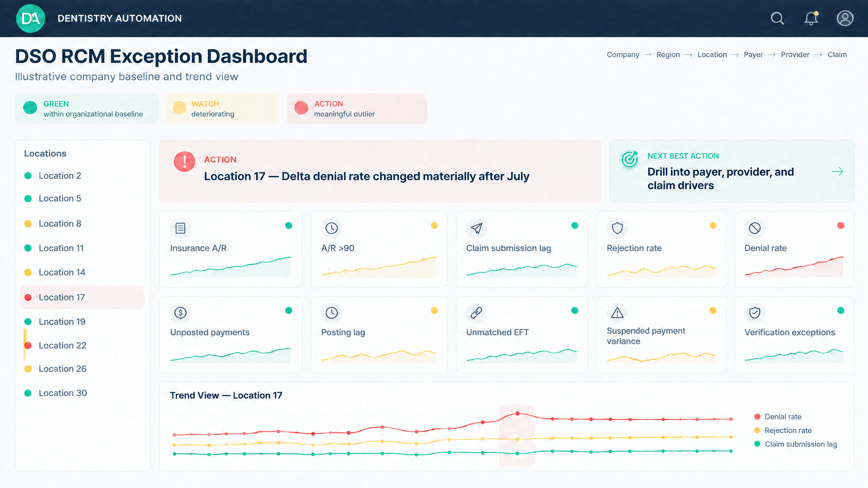Select the Provider breadcrumb
The width and height of the screenshot is (868, 488).
point(795,55)
